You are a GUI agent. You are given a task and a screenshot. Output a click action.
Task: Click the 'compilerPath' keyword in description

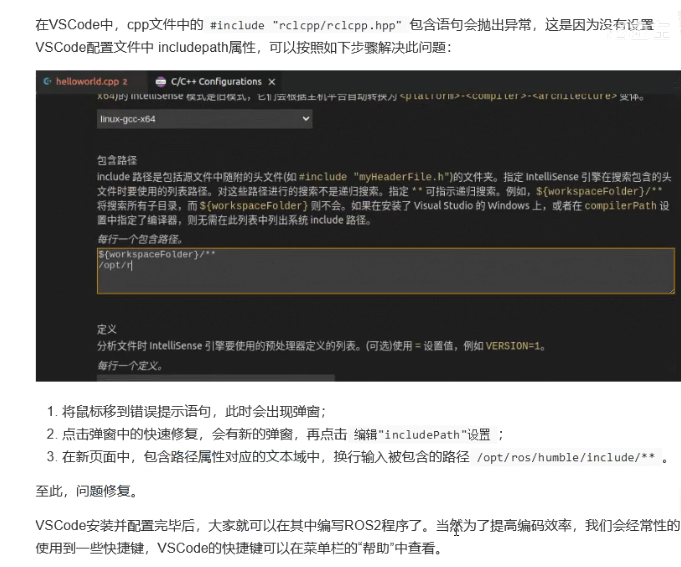tap(620, 205)
